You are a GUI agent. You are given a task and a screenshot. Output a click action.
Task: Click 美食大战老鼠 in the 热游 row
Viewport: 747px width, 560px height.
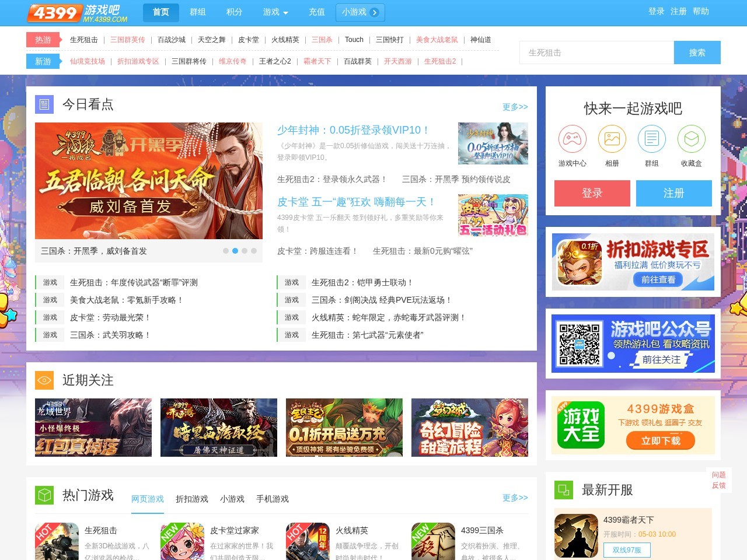[437, 40]
